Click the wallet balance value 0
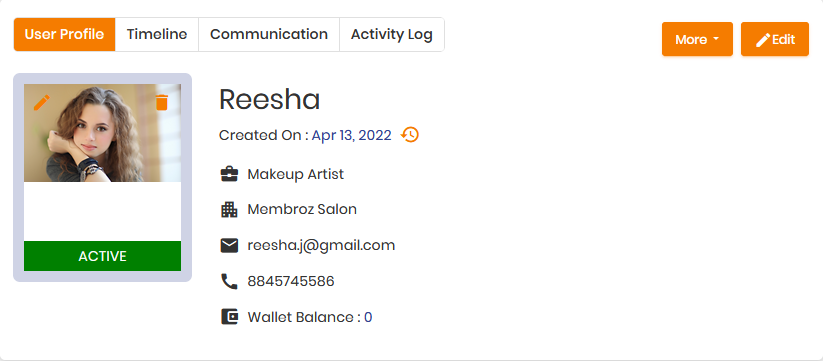This screenshot has width=823, height=361. click(368, 317)
